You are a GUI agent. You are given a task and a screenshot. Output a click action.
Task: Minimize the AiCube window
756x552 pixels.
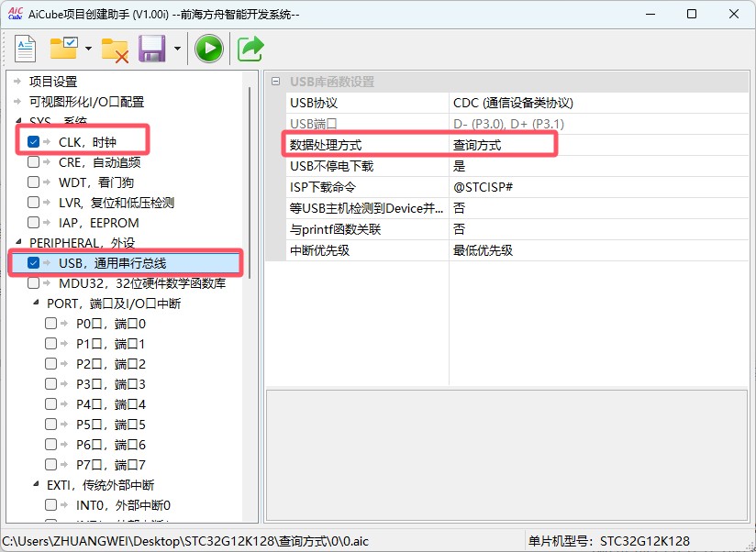point(650,14)
